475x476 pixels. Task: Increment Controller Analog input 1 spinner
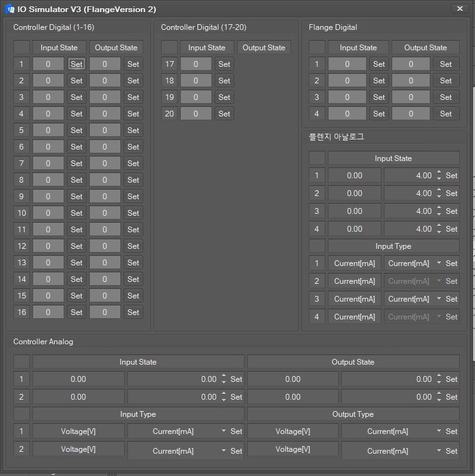point(223,376)
